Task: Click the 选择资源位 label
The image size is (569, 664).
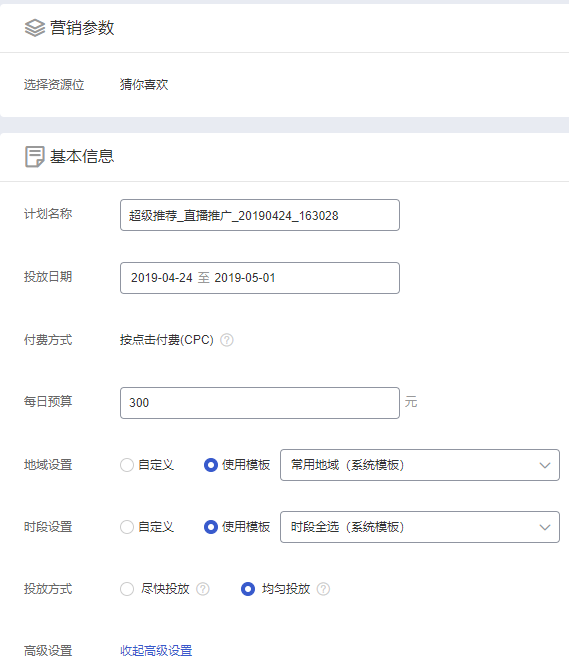Action: (54, 85)
